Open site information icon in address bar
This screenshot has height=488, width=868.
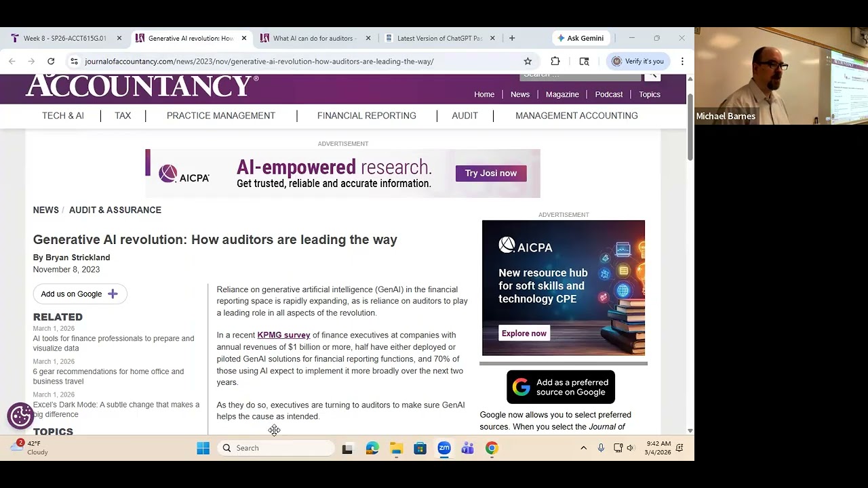coord(74,61)
